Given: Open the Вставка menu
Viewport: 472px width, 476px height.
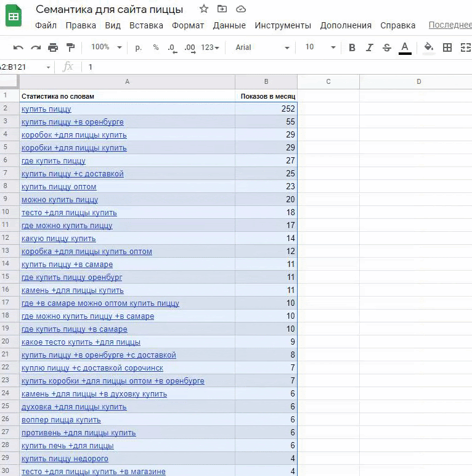Looking at the screenshot, I should click(146, 25).
